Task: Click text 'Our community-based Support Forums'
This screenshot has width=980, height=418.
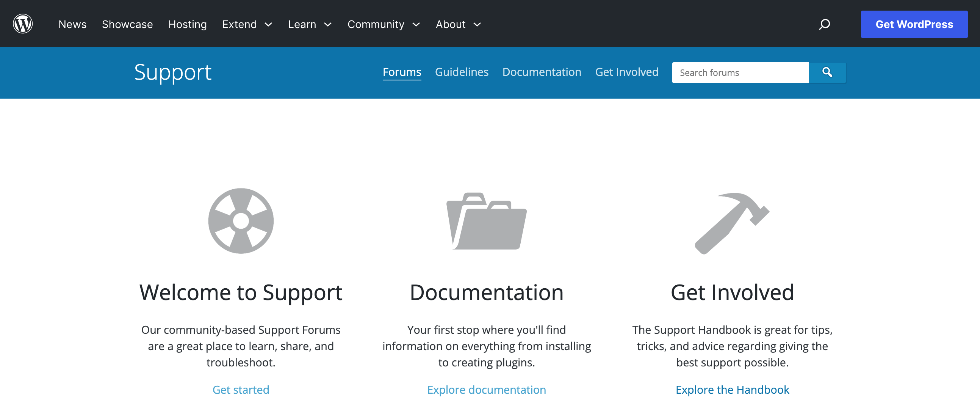Action: pos(241,330)
